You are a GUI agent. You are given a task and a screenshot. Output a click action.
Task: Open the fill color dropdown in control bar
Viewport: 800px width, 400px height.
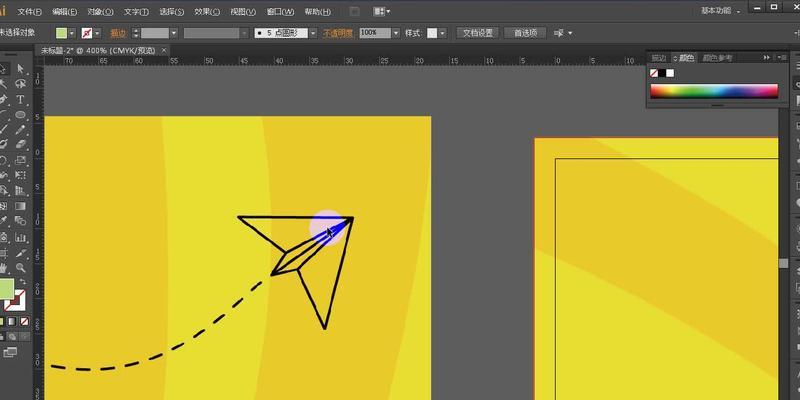72,33
